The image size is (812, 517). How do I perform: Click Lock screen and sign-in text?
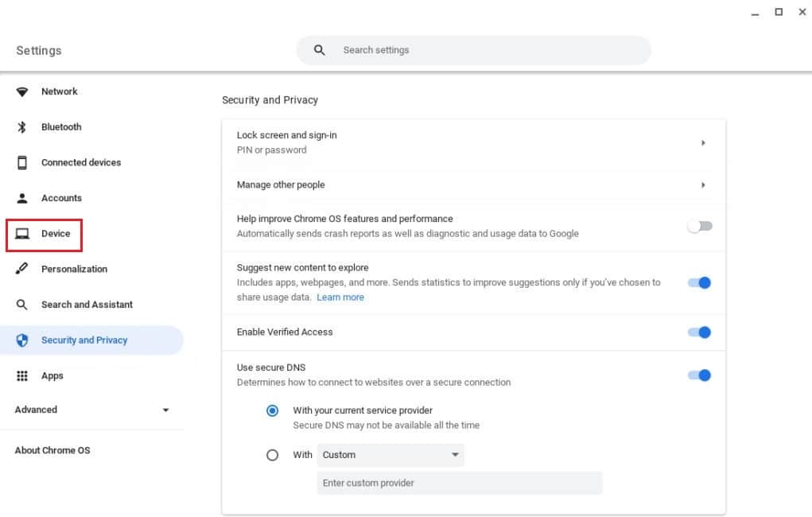click(x=287, y=135)
